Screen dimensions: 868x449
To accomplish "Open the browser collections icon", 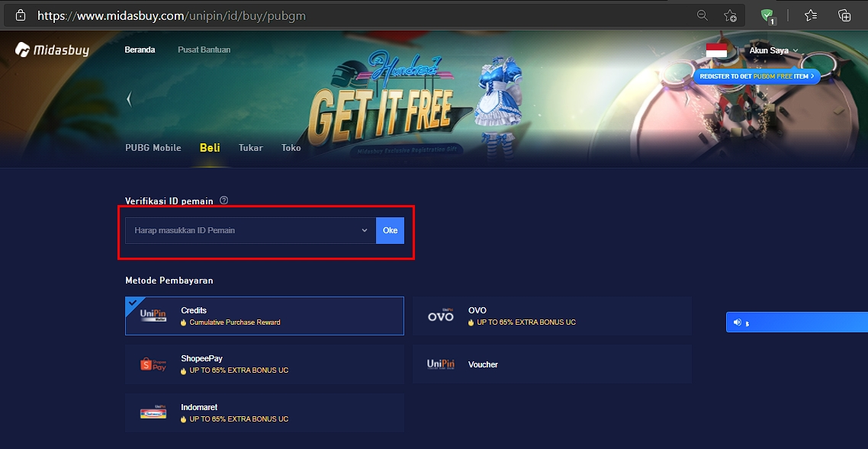I will tap(844, 15).
